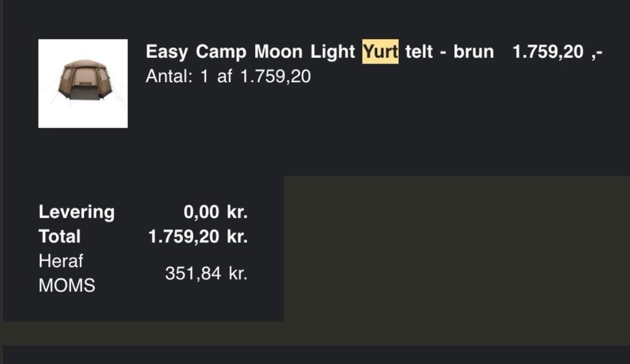Click the word "Light" in product title
630x364 pixels.
point(333,52)
